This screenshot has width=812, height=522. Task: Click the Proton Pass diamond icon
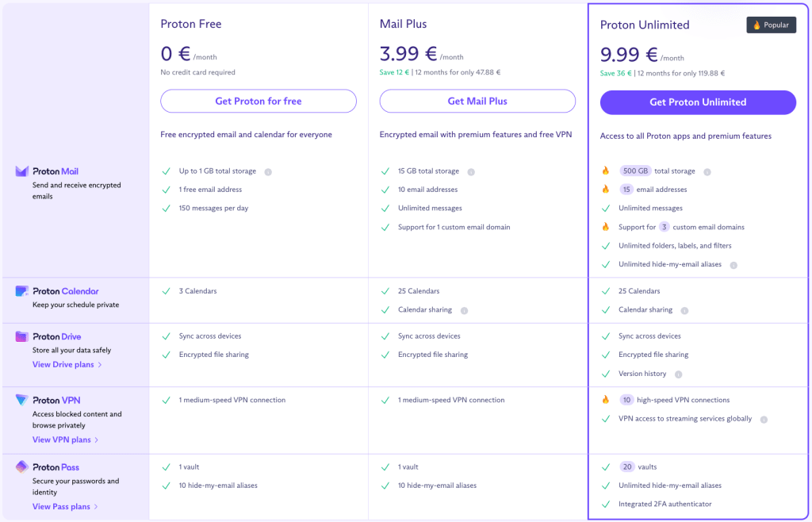[x=21, y=467]
